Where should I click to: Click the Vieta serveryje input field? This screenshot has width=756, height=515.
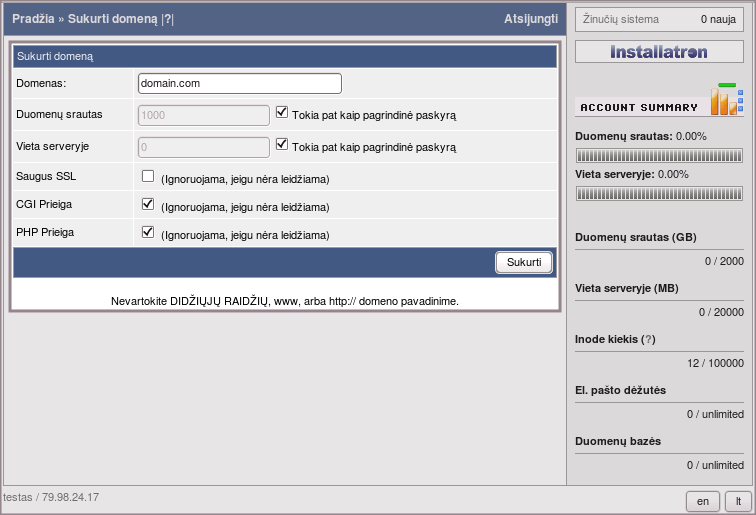(203, 147)
